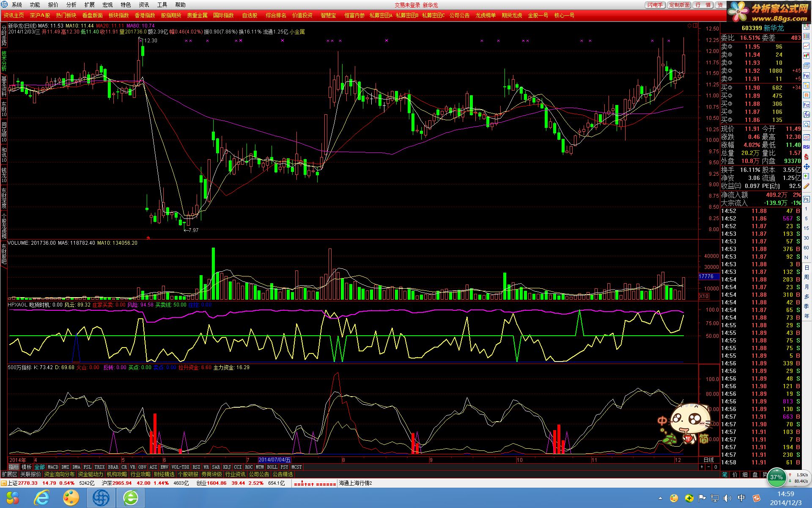Image resolution: width=812 pixels, height=508 pixels.
Task: Click the Windows Start orb
Action: [13, 498]
